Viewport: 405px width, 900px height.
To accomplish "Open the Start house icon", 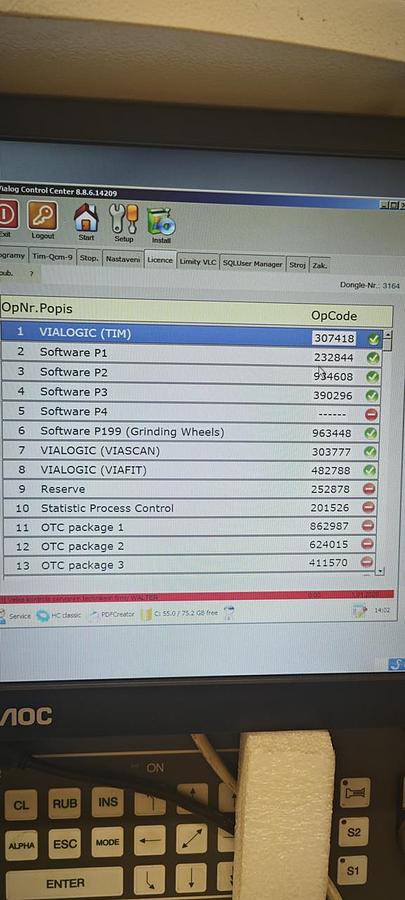I will tap(86, 218).
